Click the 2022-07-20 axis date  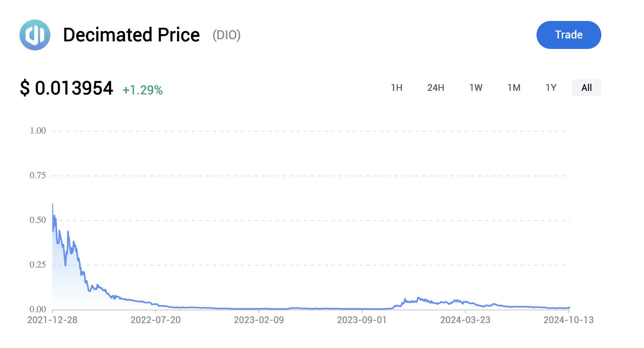tap(156, 320)
